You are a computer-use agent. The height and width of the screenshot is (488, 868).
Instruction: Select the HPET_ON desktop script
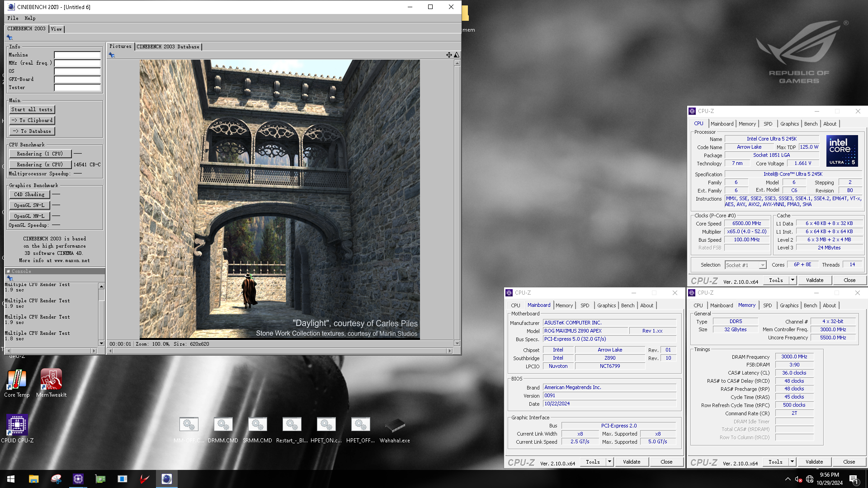[326, 430]
